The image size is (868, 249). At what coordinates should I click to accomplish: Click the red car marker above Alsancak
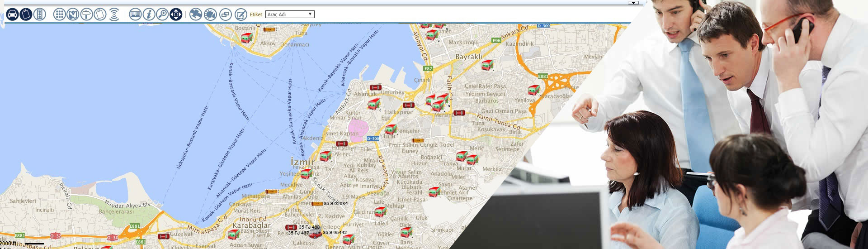376,87
